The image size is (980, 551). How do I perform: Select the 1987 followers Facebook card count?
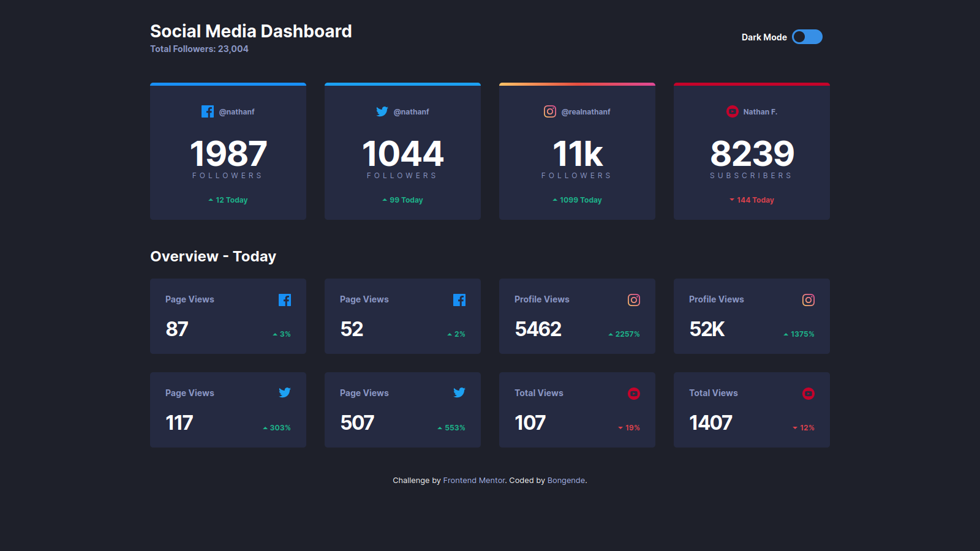click(x=228, y=154)
